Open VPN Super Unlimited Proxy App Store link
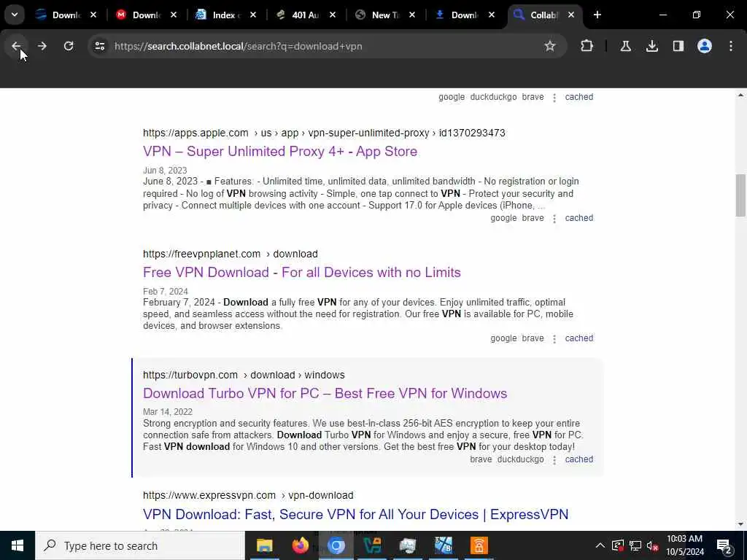747x560 pixels. (280, 152)
